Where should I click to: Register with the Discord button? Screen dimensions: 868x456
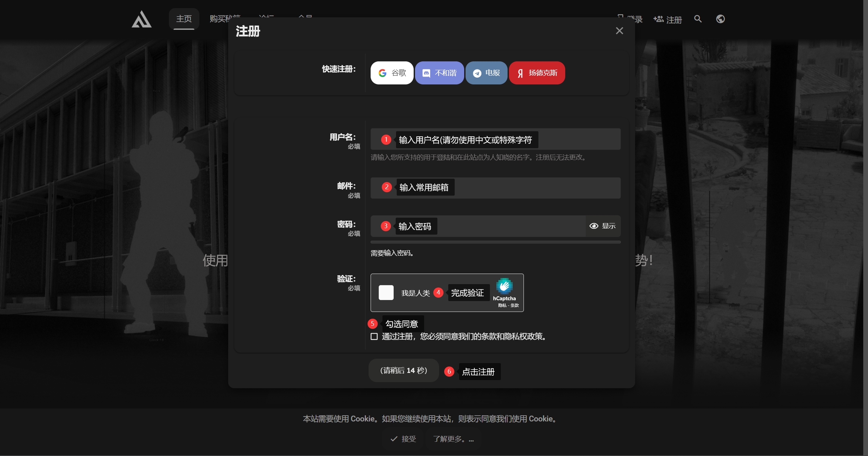click(x=439, y=73)
